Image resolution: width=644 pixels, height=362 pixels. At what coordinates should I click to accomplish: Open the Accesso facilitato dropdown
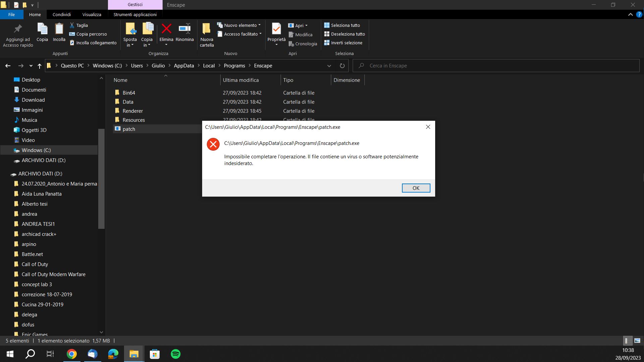click(240, 34)
